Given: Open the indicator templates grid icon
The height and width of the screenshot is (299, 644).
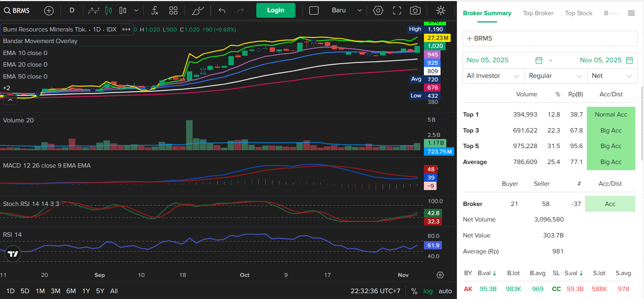Looking at the screenshot, I should click(173, 10).
